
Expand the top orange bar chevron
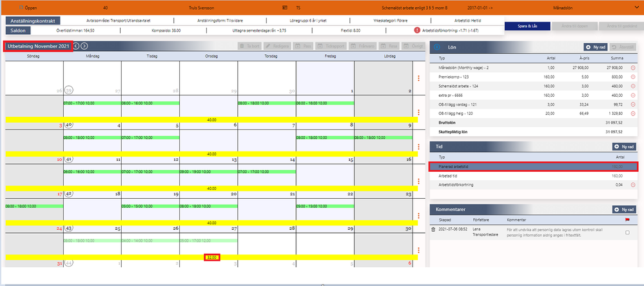636,7
